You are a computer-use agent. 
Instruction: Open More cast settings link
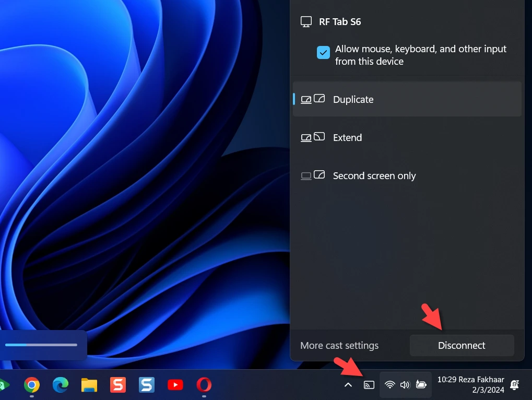pos(339,345)
